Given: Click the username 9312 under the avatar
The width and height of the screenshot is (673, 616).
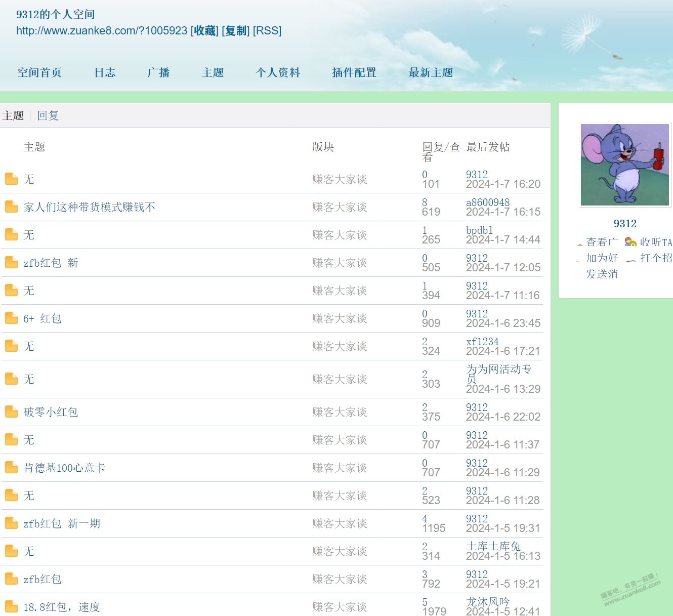Looking at the screenshot, I should (x=625, y=224).
